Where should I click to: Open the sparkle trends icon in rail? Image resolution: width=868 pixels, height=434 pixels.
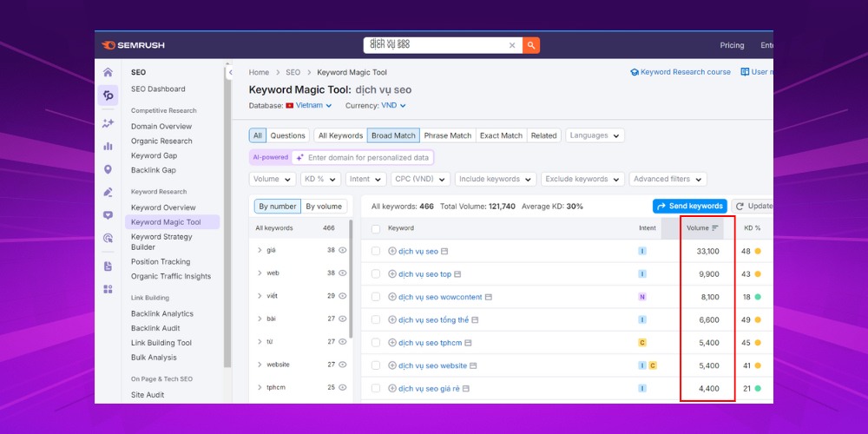108,123
